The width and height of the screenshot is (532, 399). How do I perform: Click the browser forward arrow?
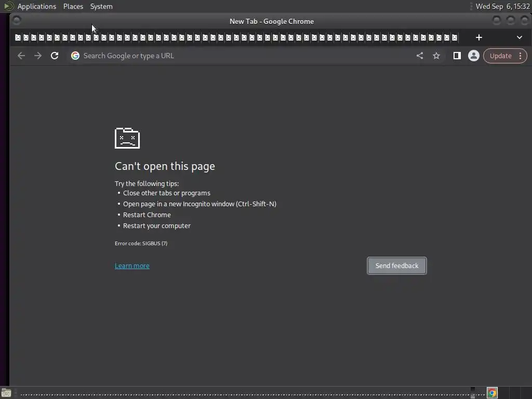37,56
